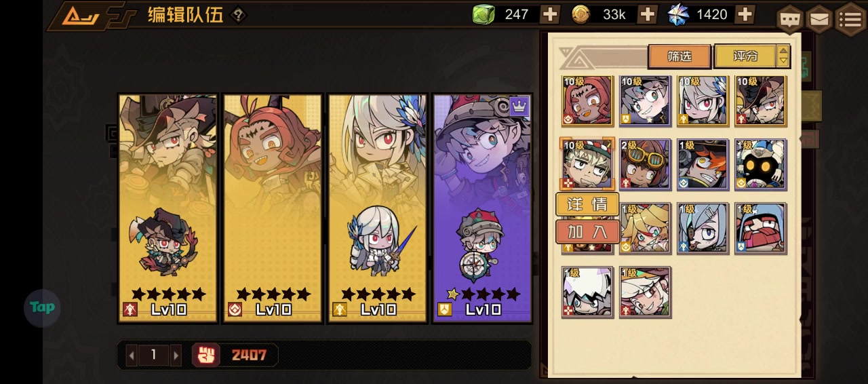Toggle sort order arrows beside 评分

click(x=783, y=56)
